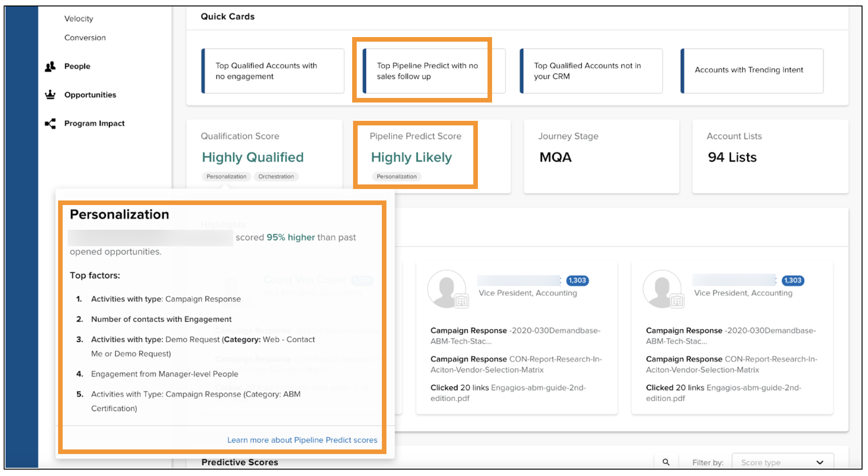Click the 1,303 badge on right contact card
The height and width of the screenshot is (476, 868).
click(x=793, y=280)
